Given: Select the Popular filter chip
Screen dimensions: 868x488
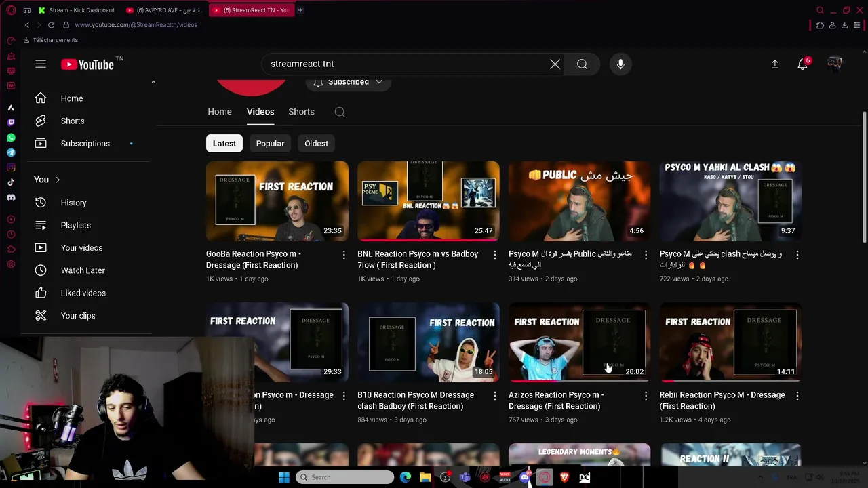Looking at the screenshot, I should click(270, 144).
